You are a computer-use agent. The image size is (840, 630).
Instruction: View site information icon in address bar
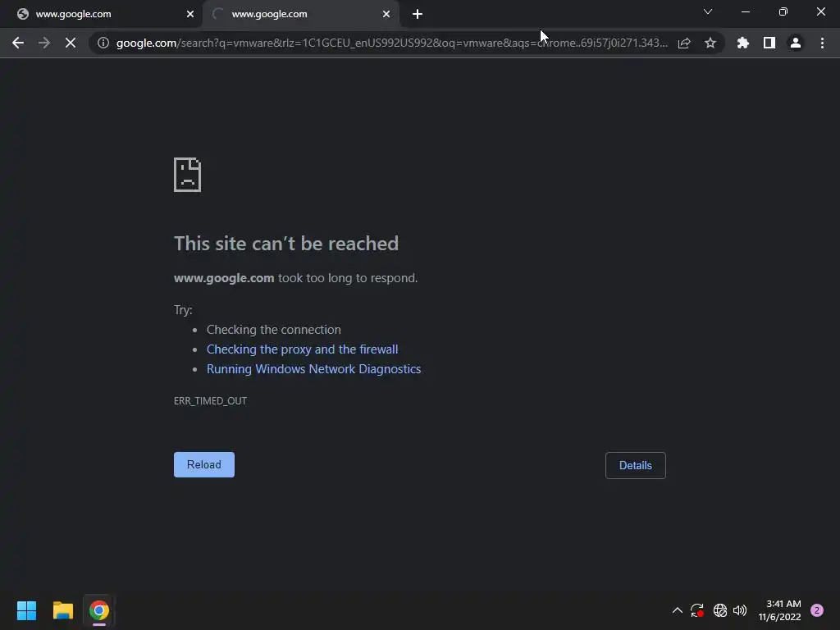point(103,43)
